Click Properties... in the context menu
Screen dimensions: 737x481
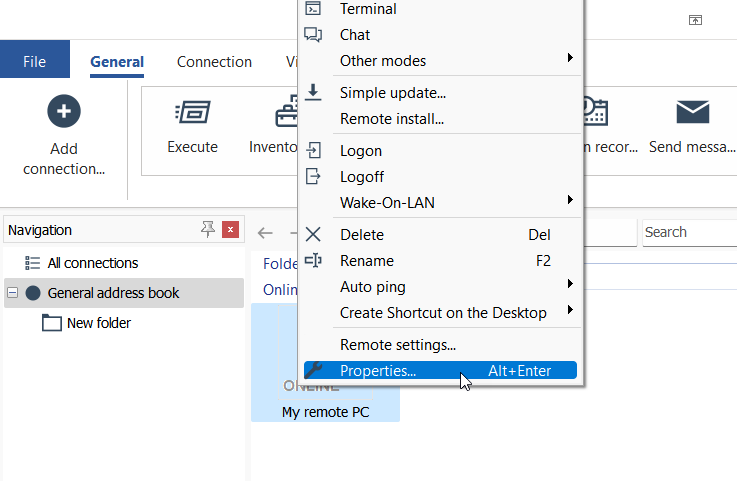[x=378, y=371]
